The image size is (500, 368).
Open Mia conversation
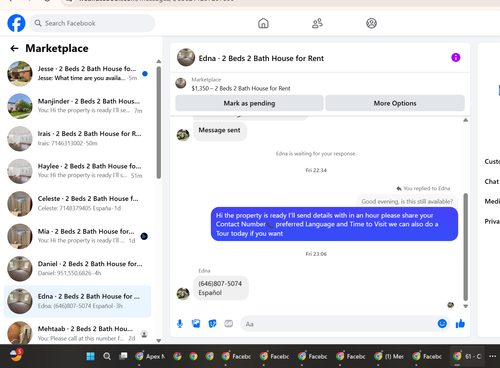click(x=77, y=236)
